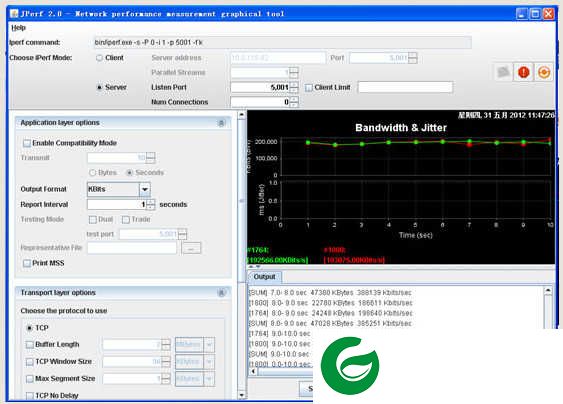Image resolution: width=563 pixels, height=404 pixels.
Task: Click the Report Interval field
Action: coord(117,205)
